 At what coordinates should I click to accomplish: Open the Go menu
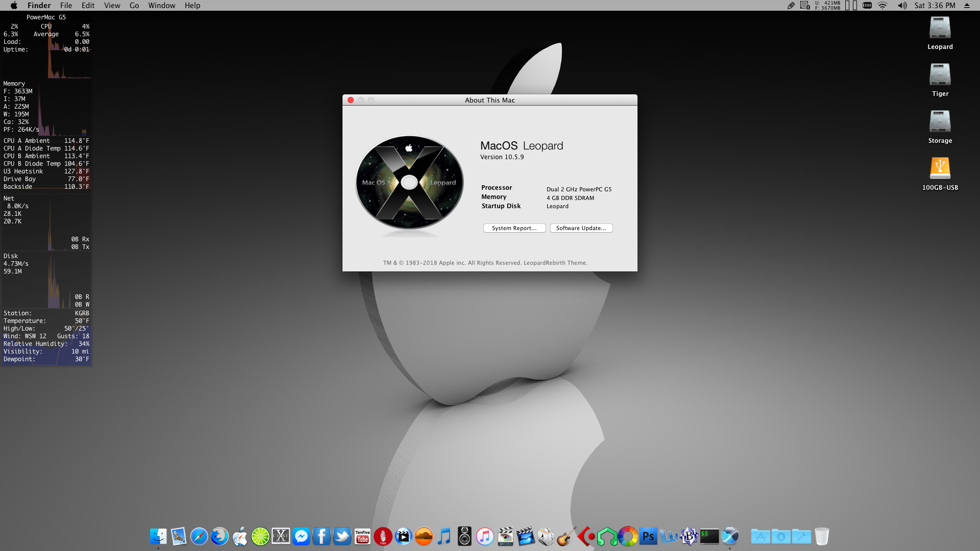point(134,6)
